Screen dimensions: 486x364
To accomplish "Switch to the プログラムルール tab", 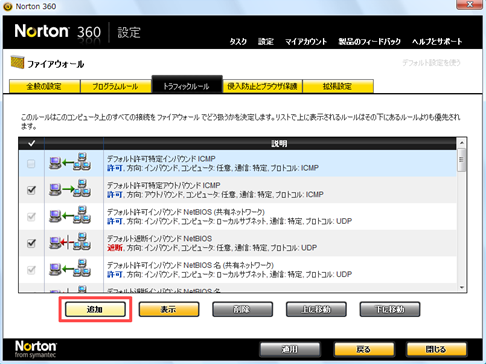I will pos(115,86).
